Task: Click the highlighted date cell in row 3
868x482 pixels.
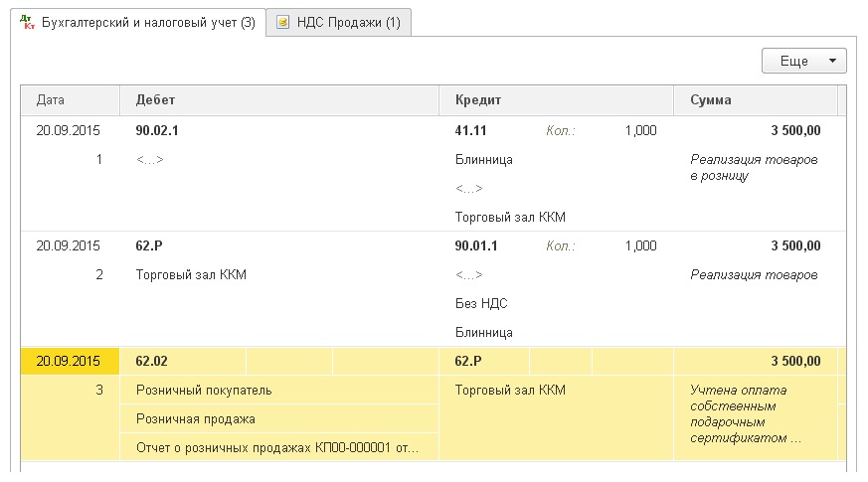Action: (x=71, y=362)
